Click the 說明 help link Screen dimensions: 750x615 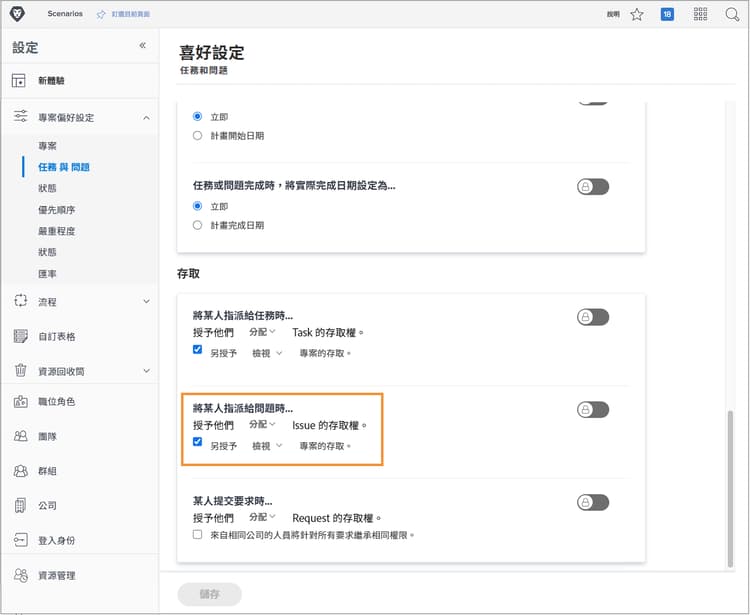point(613,14)
